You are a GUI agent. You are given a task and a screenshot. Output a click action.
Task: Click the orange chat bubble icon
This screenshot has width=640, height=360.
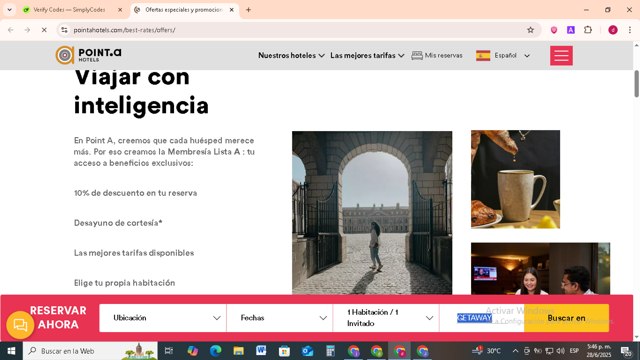pos(20,325)
